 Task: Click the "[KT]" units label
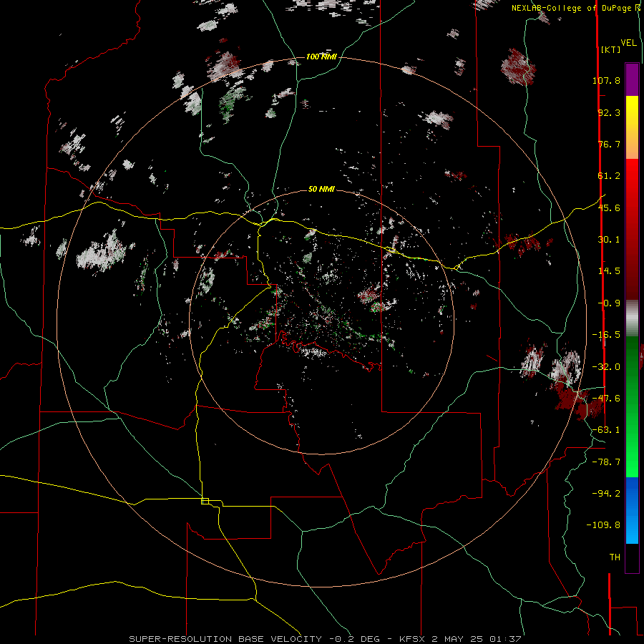click(x=611, y=49)
